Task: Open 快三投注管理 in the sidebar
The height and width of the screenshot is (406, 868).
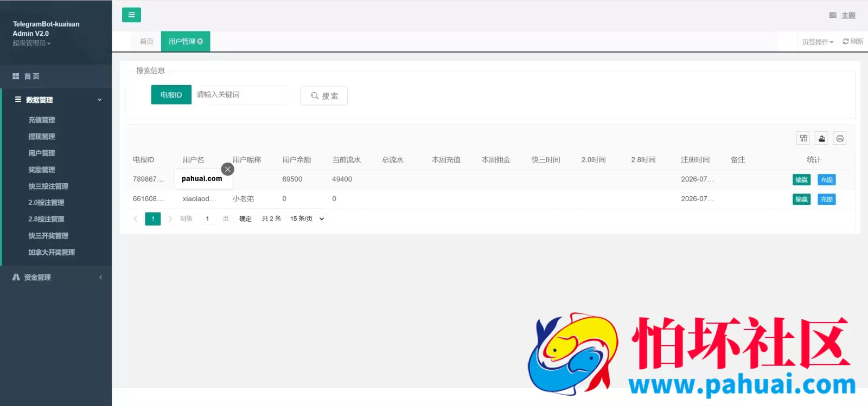Action: click(x=48, y=186)
